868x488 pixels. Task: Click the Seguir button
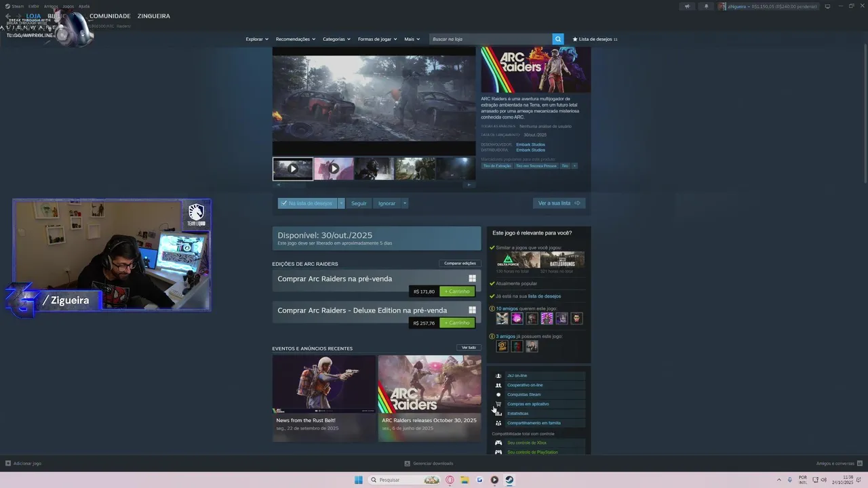coord(359,203)
